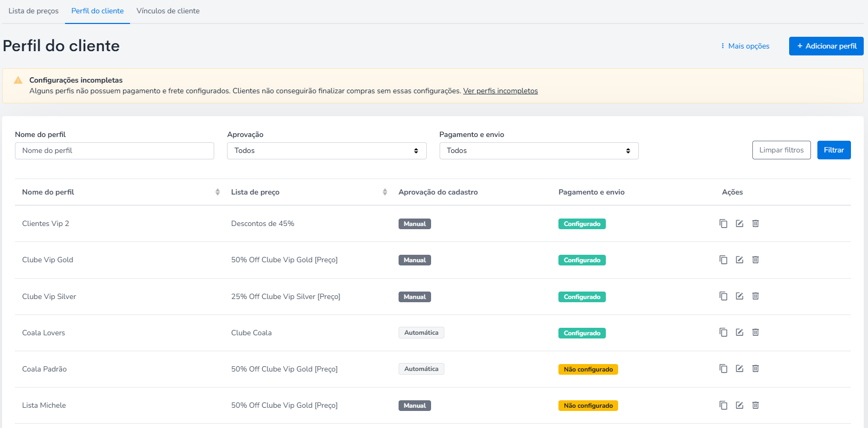This screenshot has width=868, height=428.
Task: Delete the Clientes Vip 2 profile
Action: [756, 223]
